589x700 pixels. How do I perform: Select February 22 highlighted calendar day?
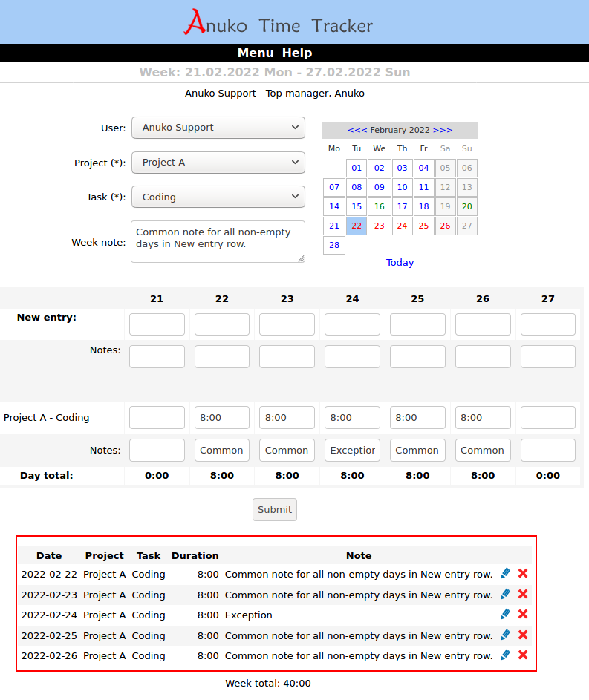click(357, 226)
